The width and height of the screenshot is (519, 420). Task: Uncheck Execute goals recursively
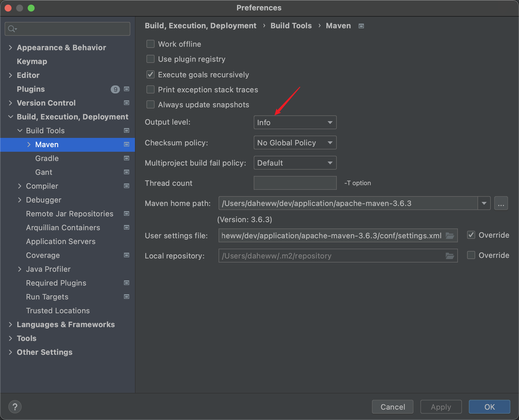pyautogui.click(x=151, y=74)
